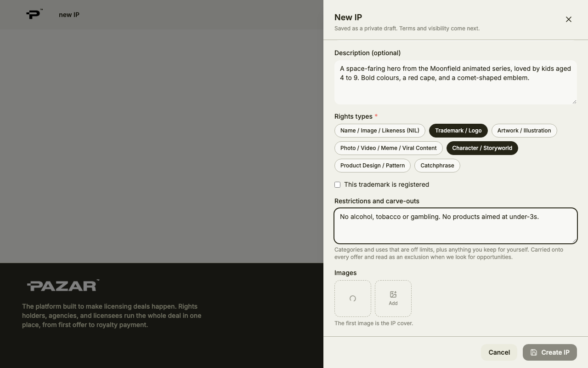
Task: Click the Create IP button
Action: pos(550,352)
